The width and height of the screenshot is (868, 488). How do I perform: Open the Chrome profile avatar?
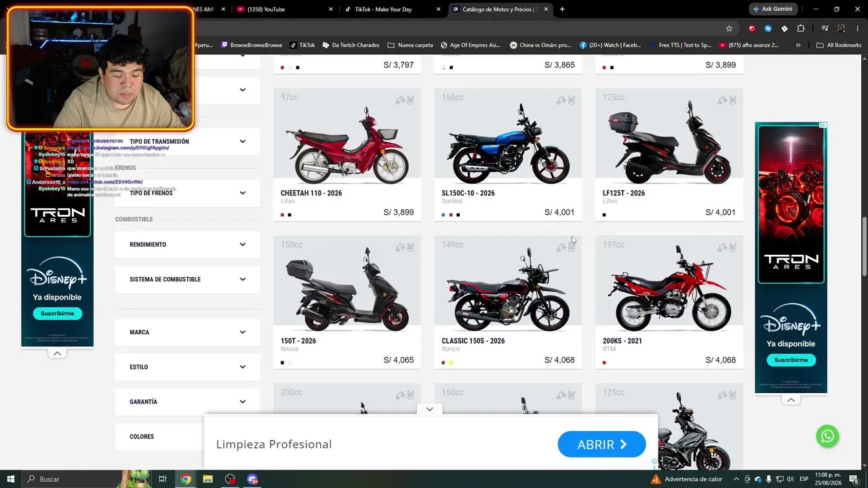point(841,28)
